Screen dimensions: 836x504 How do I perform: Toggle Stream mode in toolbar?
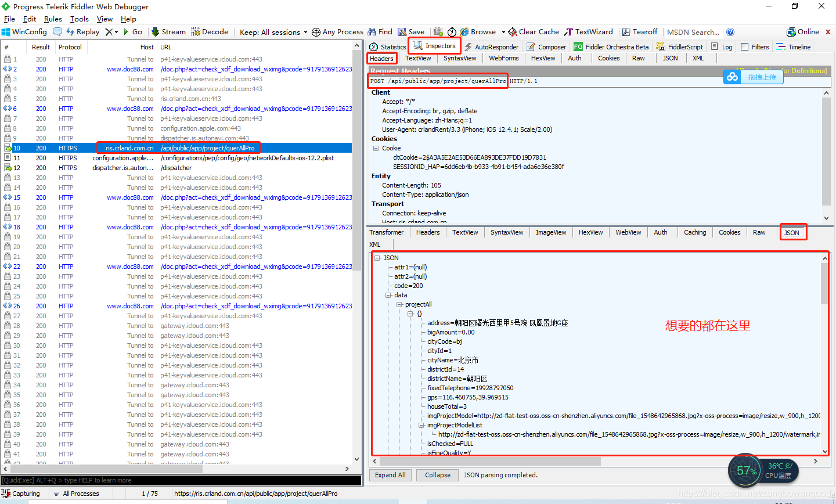168,32
